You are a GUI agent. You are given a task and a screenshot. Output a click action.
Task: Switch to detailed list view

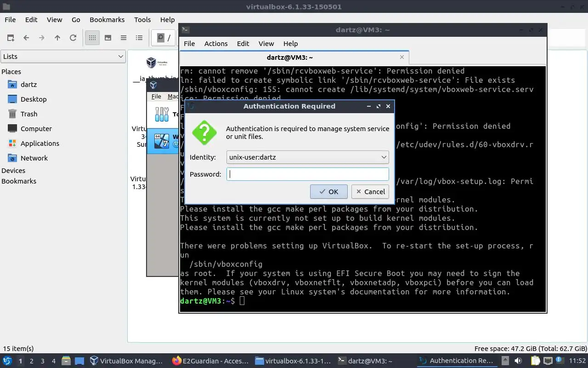139,38
